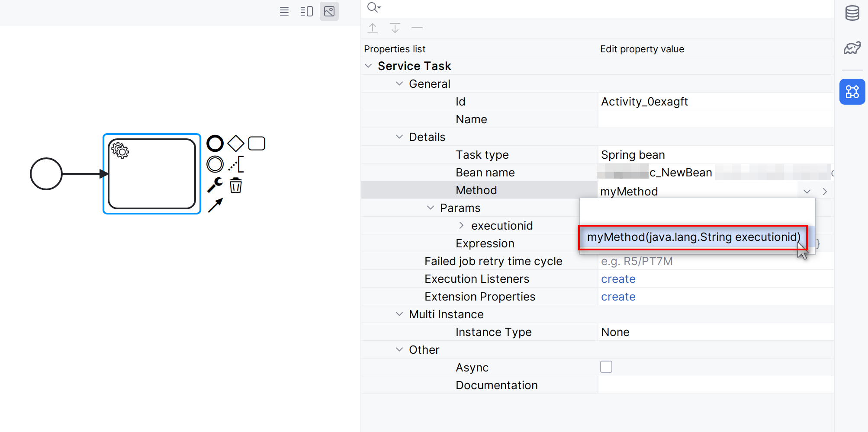Create an Extension Property
Image resolution: width=868 pixels, height=432 pixels.
pyautogui.click(x=618, y=297)
